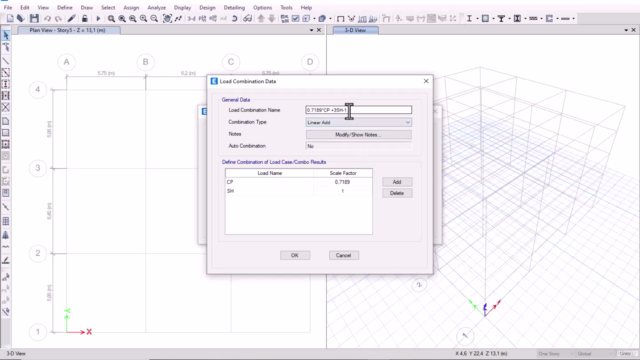Open the Assign menu
640x360 pixels.
131,7
